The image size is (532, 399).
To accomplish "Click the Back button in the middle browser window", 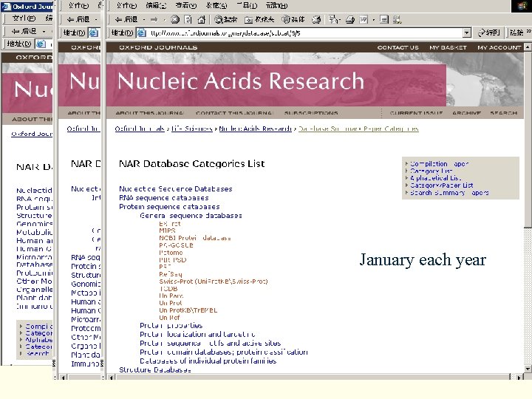I will pos(78,20).
